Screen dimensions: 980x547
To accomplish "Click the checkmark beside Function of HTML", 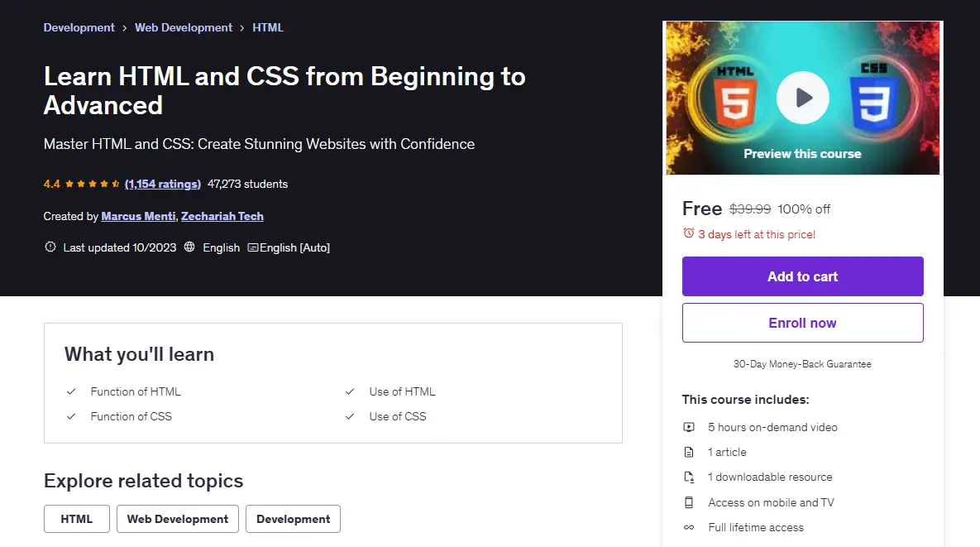I will click(71, 391).
